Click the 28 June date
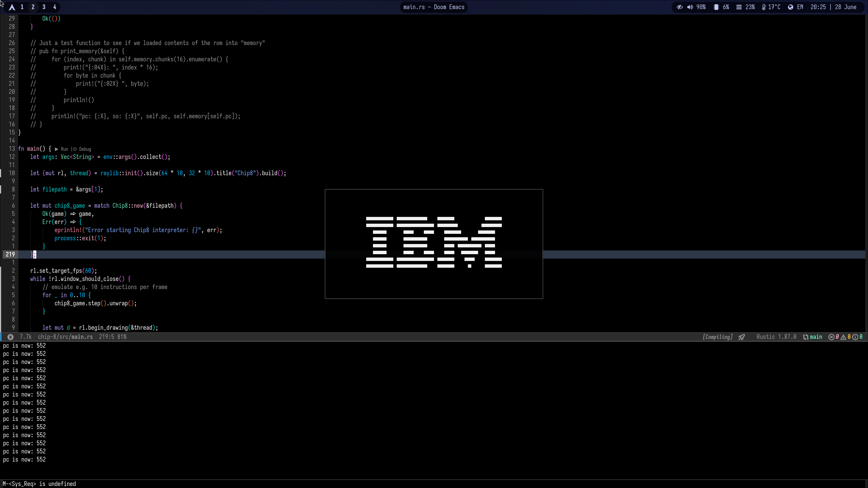This screenshot has width=868, height=488. [846, 7]
